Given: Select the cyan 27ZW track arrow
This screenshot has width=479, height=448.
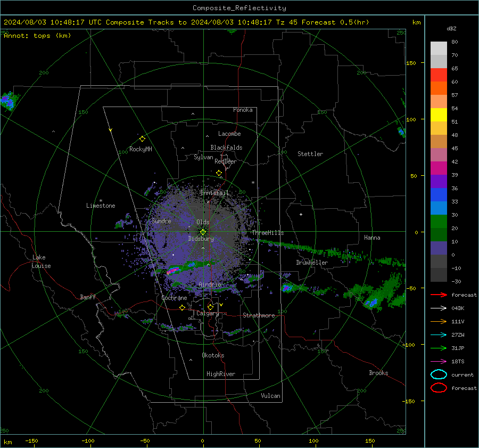Looking at the screenshot, I should (439, 335).
